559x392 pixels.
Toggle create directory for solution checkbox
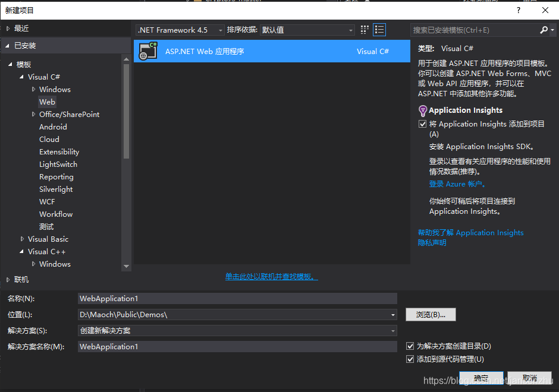pos(410,346)
